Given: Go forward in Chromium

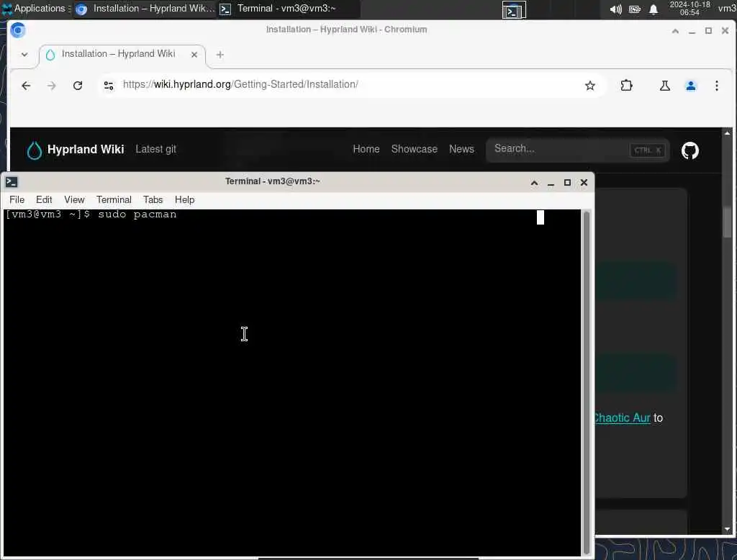Looking at the screenshot, I should coord(52,85).
